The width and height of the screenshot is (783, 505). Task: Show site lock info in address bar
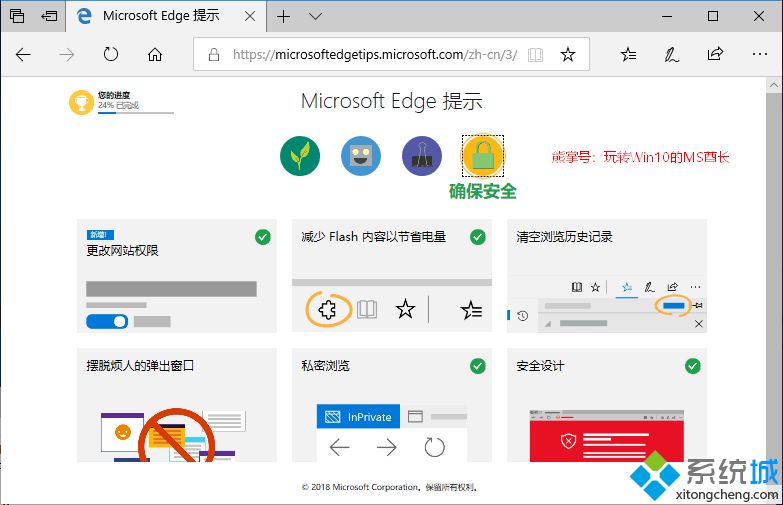(x=214, y=54)
